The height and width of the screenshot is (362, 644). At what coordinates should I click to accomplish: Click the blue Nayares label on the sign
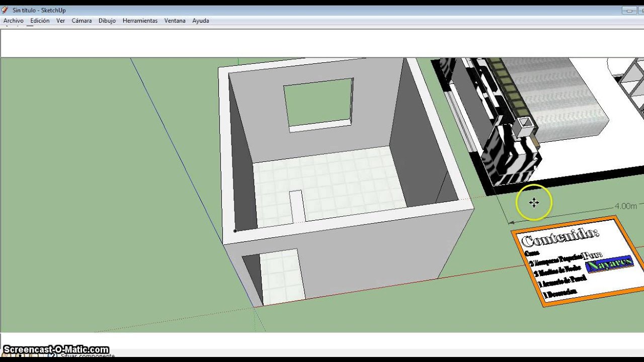pos(609,264)
